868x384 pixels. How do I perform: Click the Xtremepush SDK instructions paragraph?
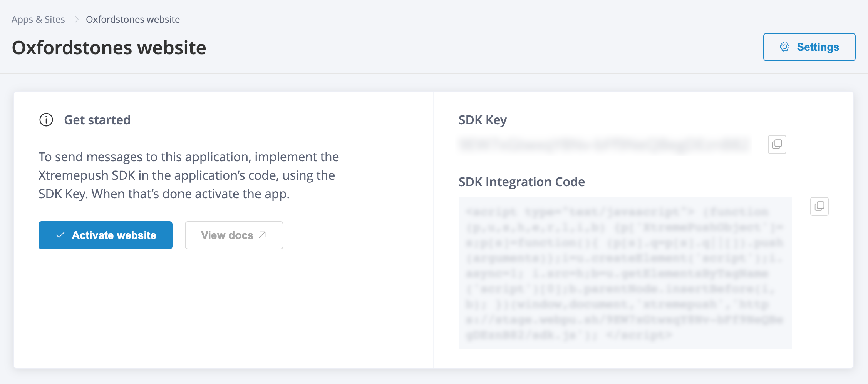[188, 175]
